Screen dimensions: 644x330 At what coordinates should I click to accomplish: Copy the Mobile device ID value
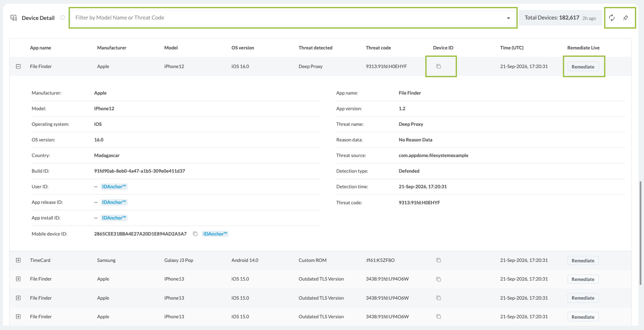(195, 234)
